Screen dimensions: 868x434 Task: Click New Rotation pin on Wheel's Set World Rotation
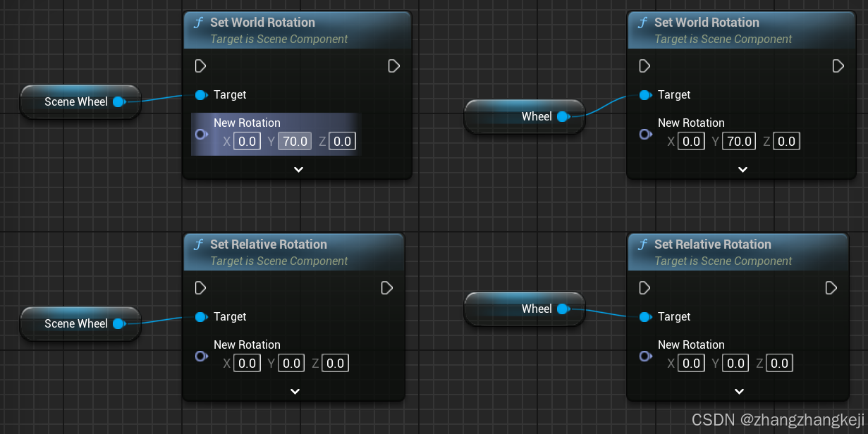(645, 134)
